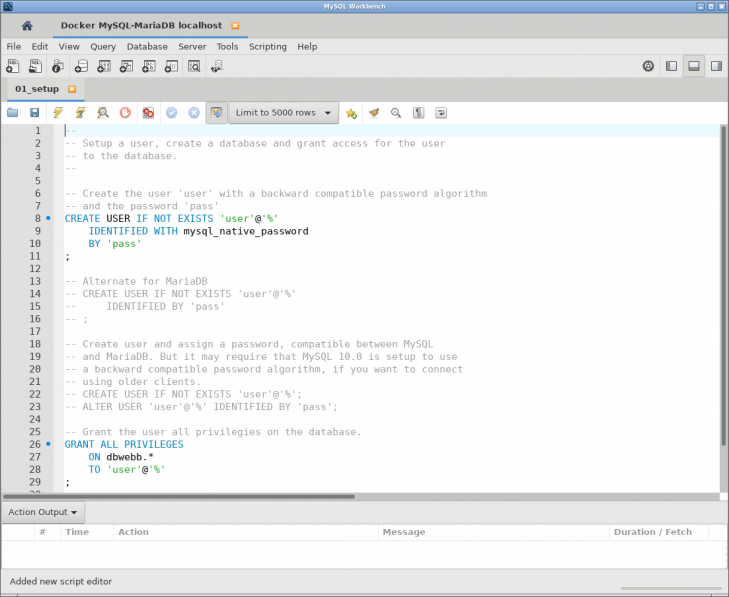Open the object inspector info icon

(58, 66)
